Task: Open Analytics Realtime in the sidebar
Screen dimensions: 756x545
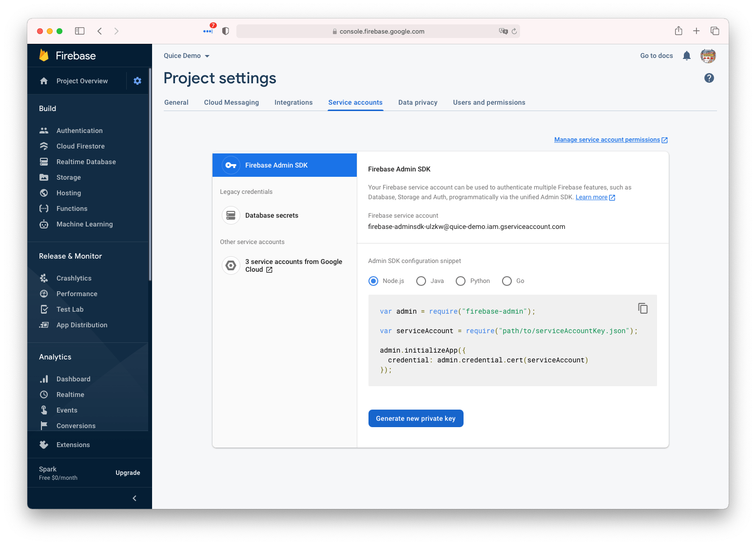Action: pyautogui.click(x=70, y=395)
